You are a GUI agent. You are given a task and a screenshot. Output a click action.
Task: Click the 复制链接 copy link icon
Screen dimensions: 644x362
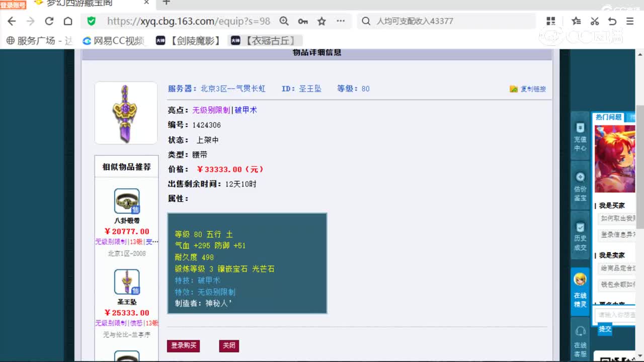[514, 88]
